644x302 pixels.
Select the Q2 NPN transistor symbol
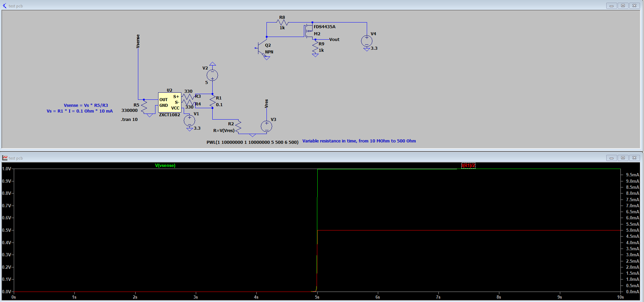tap(262, 48)
